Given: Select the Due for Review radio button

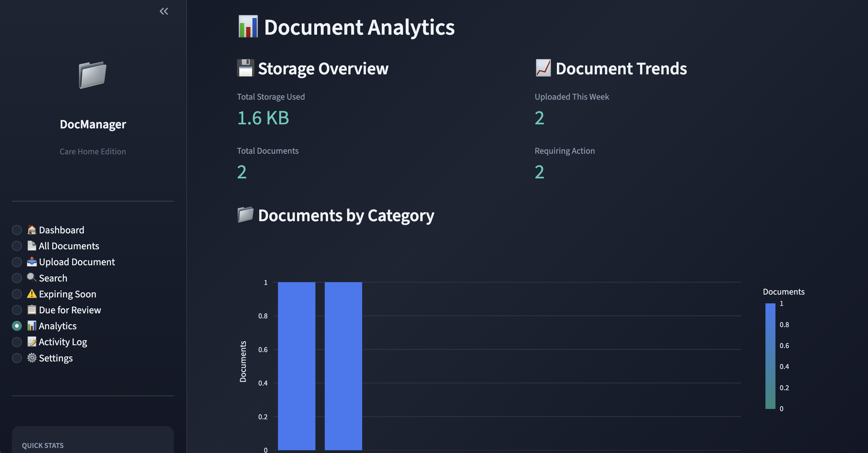Looking at the screenshot, I should 17,310.
